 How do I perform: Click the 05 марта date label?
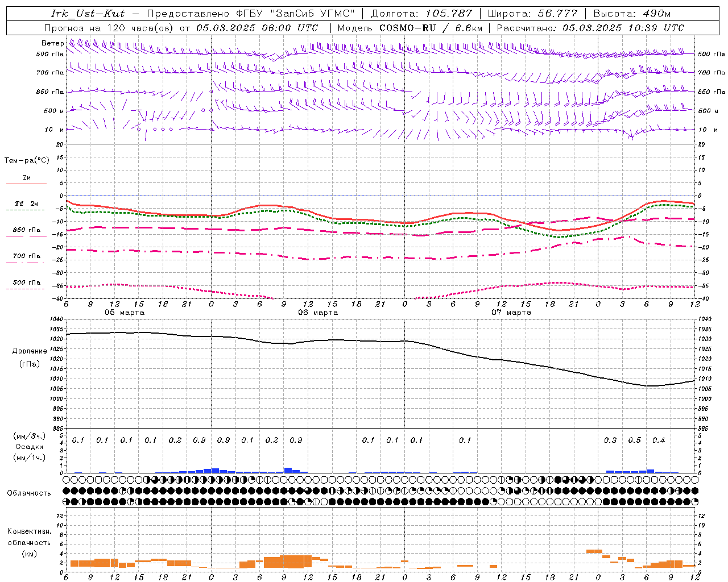125,313
